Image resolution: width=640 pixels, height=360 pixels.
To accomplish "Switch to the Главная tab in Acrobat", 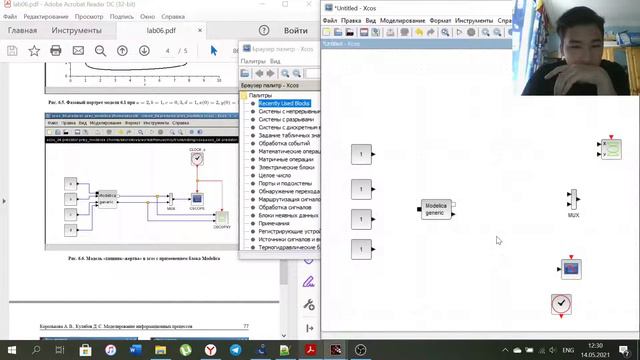I will [22, 31].
